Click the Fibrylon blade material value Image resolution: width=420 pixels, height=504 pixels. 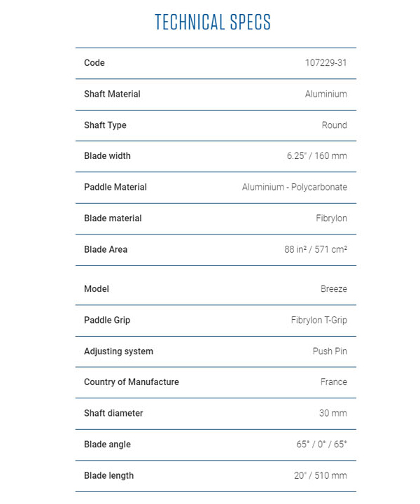(331, 218)
